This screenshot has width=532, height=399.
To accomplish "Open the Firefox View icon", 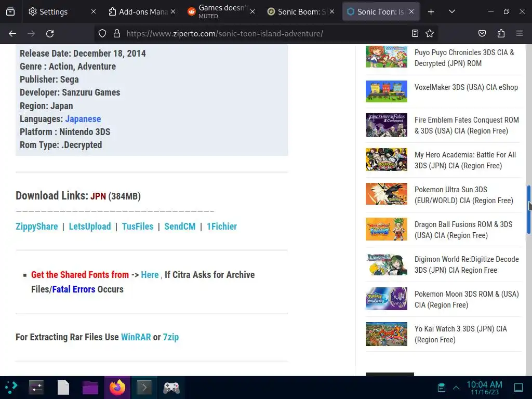I will 10,12.
